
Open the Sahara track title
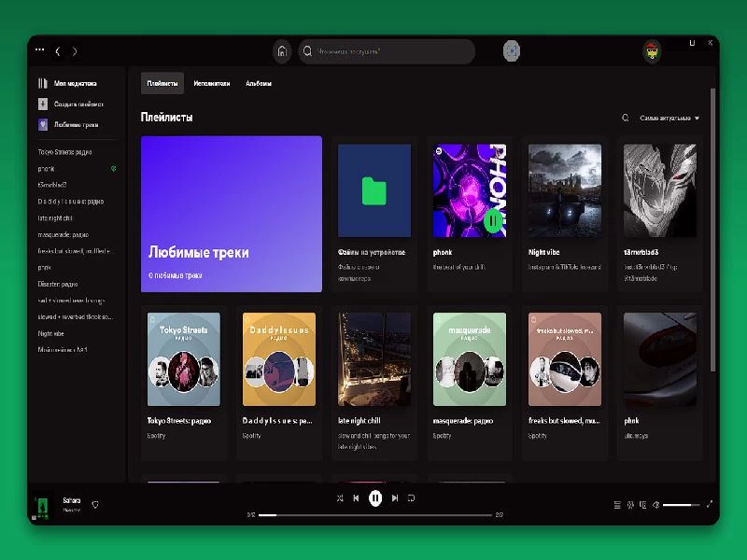tap(72, 500)
